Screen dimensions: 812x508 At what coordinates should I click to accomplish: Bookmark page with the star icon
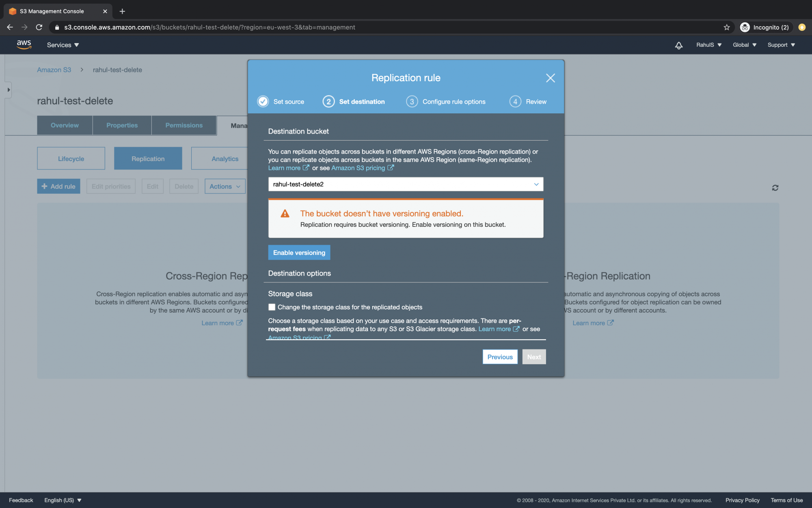[x=726, y=27]
